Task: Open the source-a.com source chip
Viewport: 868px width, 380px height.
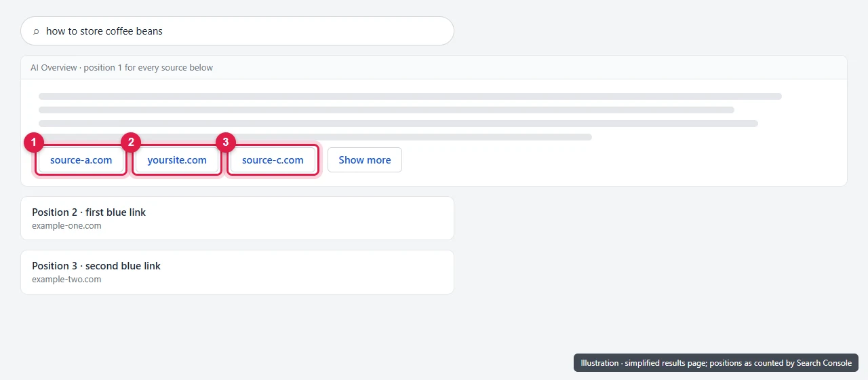Action: (81, 160)
